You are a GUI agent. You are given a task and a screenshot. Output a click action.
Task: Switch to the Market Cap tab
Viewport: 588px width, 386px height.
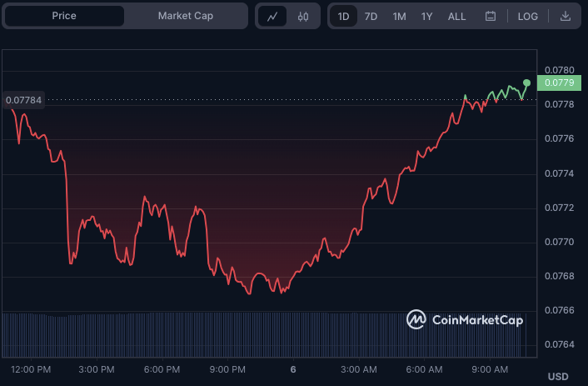click(x=186, y=16)
